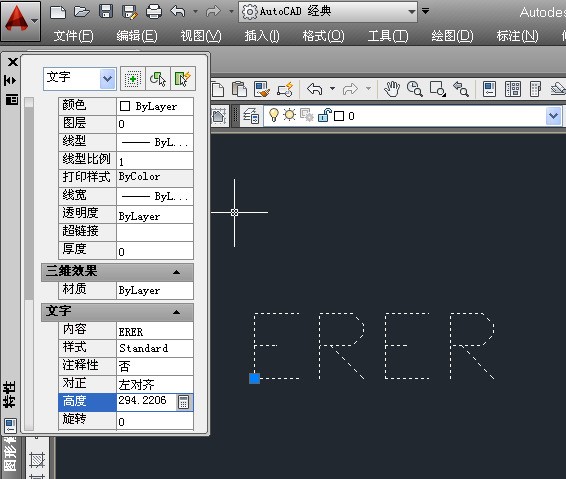Click the 内容 ERER value field
The image size is (566, 479).
coord(155,330)
